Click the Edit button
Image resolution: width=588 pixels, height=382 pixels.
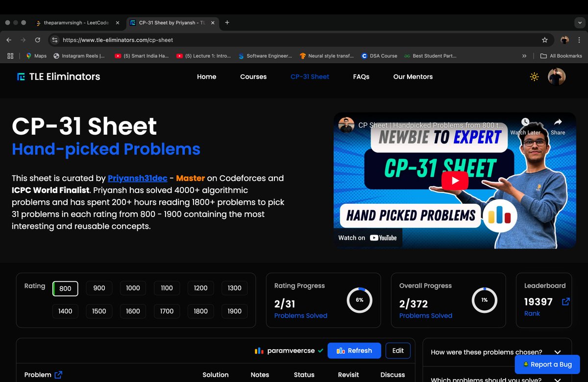coord(398,350)
